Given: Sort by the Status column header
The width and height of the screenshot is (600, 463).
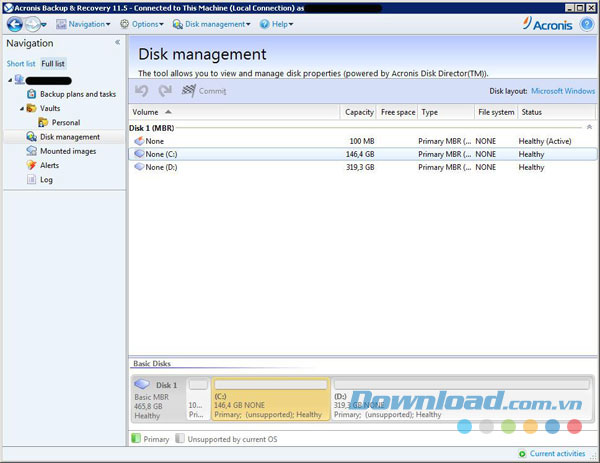Looking at the screenshot, I should click(557, 112).
